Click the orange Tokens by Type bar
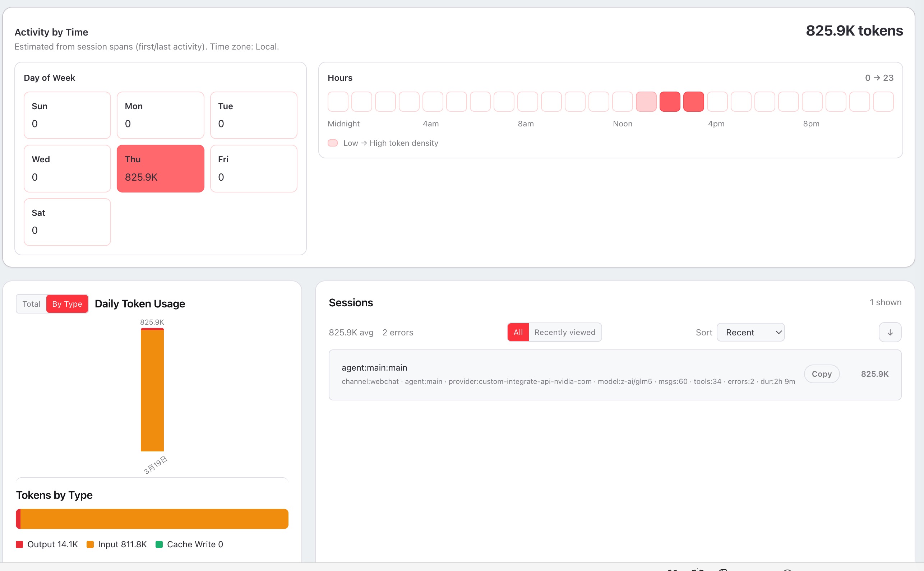Viewport: 924px width, 571px height. tap(155, 519)
